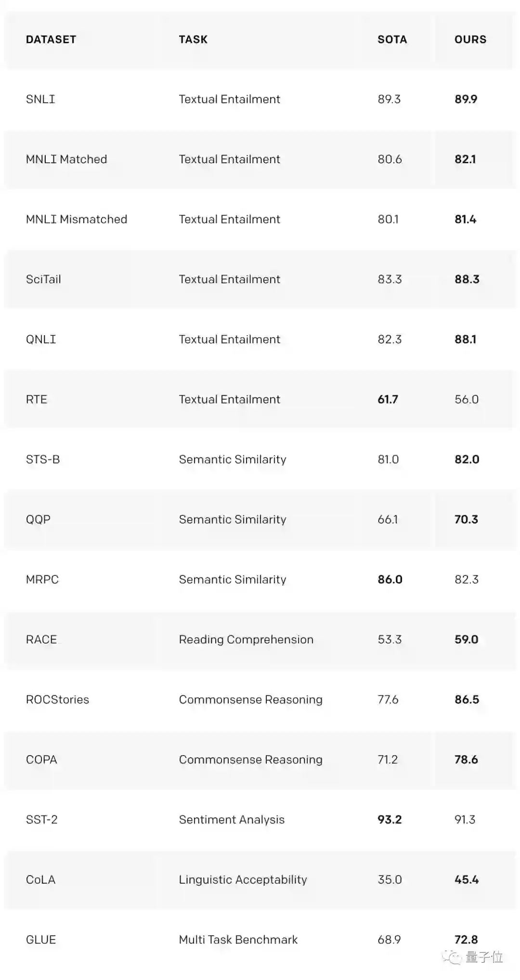
Task: Select the Reading Comprehension task cell
Action: click(246, 640)
